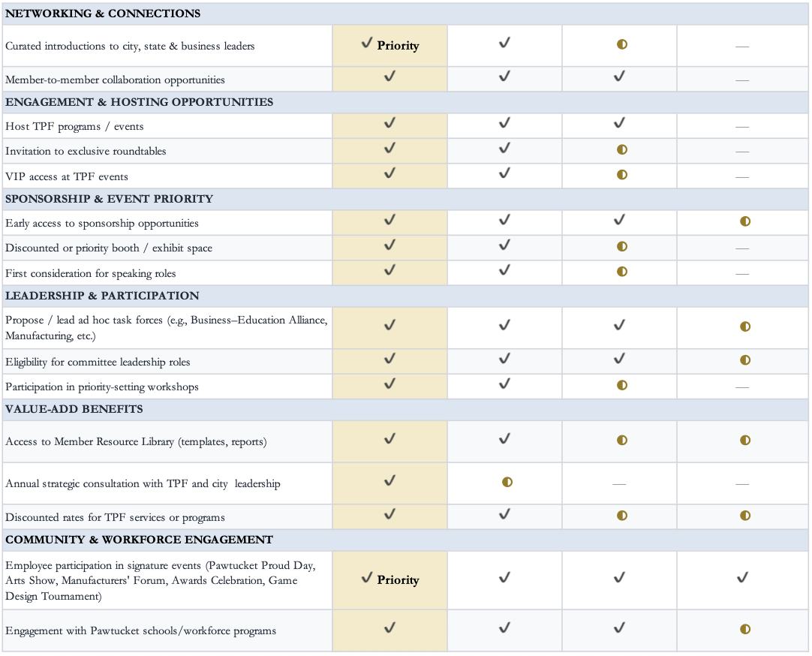Click the Networking & Connections section header
Image resolution: width=812 pixels, height=656 pixels.
405,14
